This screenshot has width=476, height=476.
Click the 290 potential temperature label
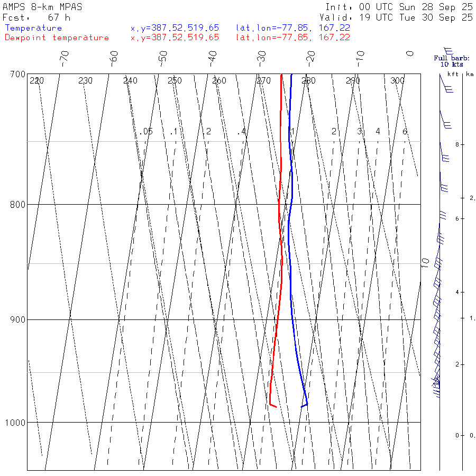pos(353,81)
